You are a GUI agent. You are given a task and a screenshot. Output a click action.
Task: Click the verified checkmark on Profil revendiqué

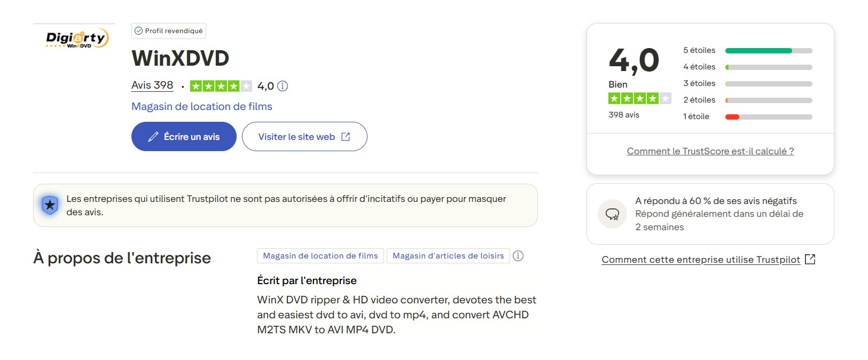tap(140, 30)
